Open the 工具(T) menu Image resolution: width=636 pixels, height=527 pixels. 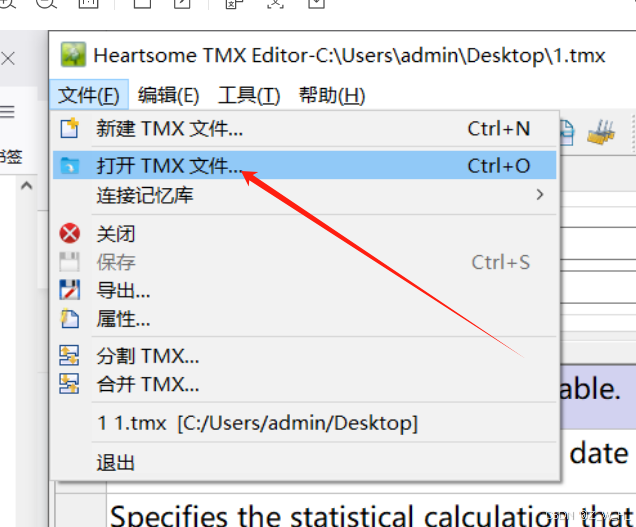[249, 96]
